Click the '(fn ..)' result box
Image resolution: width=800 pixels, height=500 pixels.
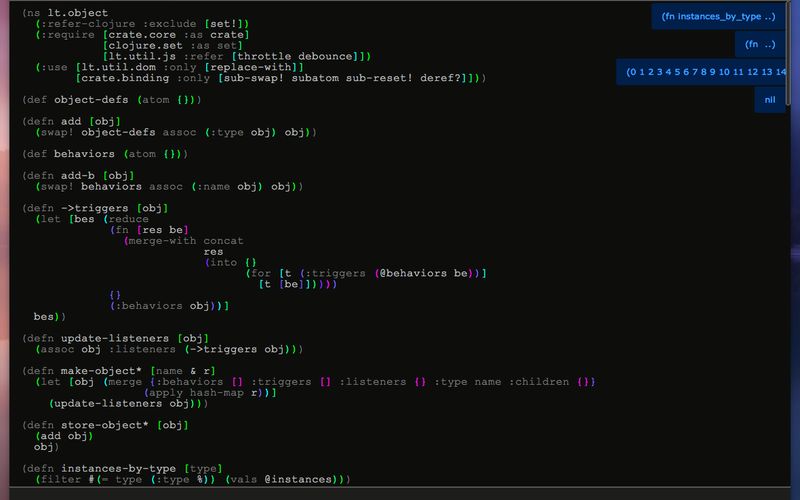(x=760, y=44)
